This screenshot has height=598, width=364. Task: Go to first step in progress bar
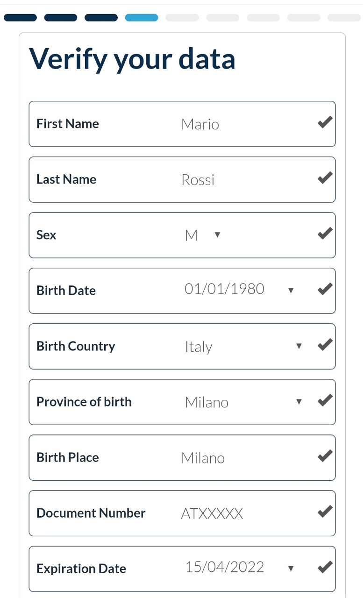[20, 18]
